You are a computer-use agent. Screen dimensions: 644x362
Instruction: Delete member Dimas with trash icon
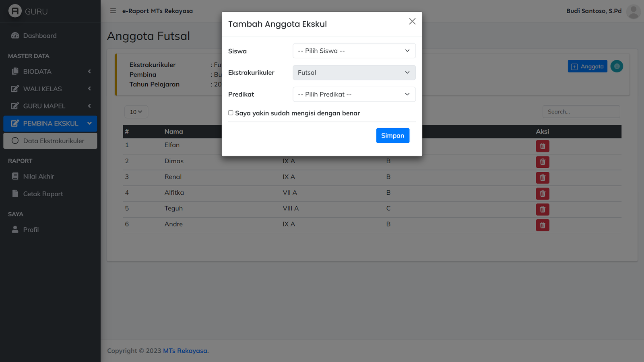[542, 162]
